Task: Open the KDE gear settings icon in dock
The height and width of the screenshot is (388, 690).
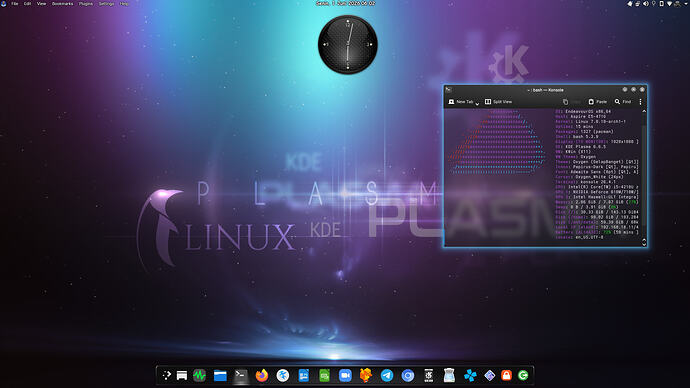Action: (x=429, y=375)
